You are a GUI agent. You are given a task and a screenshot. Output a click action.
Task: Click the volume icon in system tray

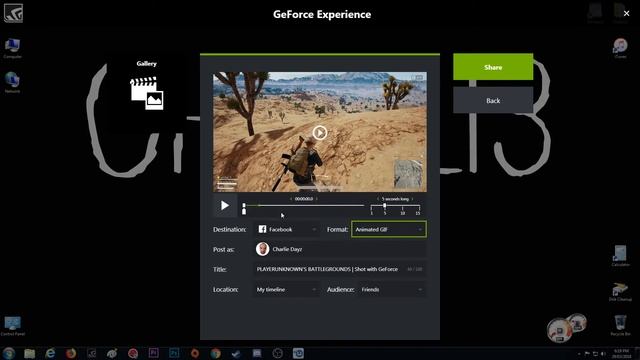(x=603, y=353)
